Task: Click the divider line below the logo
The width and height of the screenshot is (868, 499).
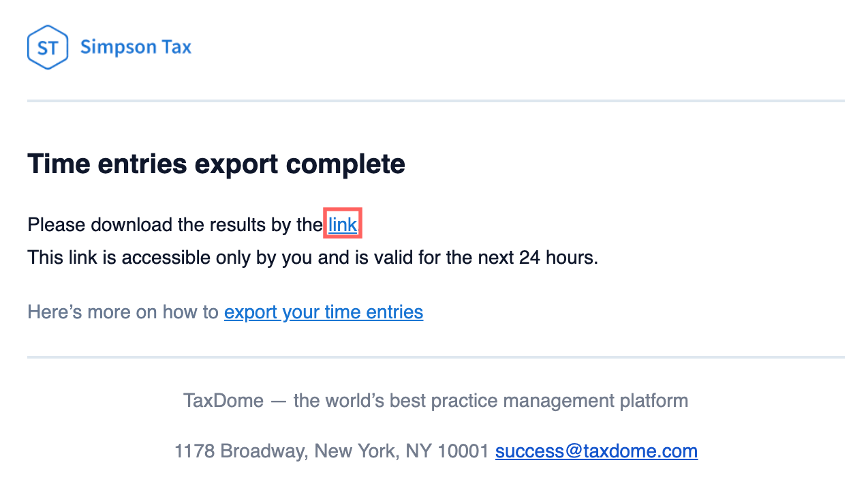Action: 436,101
